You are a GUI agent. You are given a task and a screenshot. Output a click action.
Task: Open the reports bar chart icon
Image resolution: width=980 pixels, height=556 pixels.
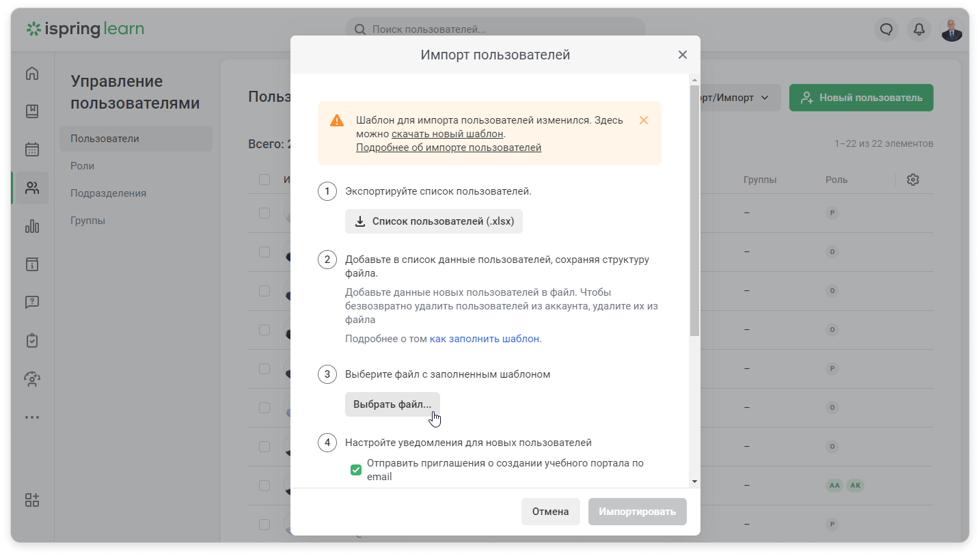tap(32, 226)
